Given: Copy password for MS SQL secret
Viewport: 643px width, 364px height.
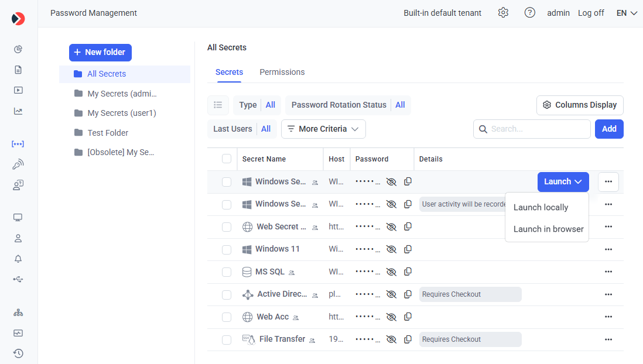Looking at the screenshot, I should (408, 272).
